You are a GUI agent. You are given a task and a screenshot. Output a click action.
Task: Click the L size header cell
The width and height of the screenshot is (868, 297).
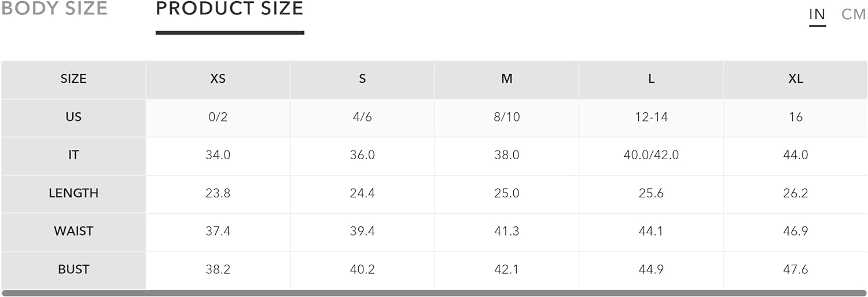pos(651,79)
